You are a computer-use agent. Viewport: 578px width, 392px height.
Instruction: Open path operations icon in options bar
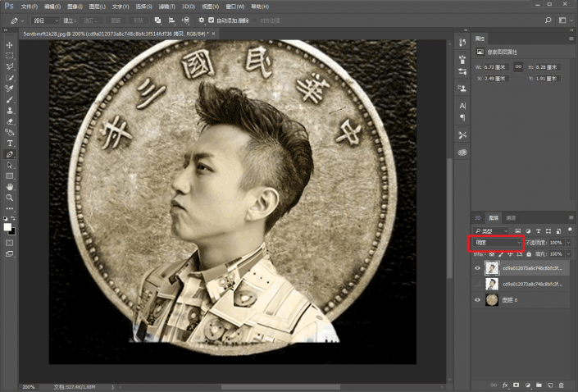point(157,21)
